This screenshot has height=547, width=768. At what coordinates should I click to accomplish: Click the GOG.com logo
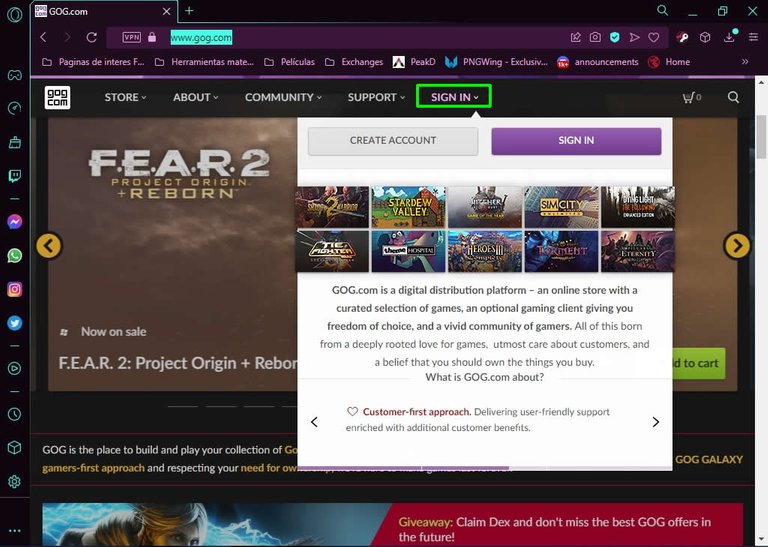[57, 97]
